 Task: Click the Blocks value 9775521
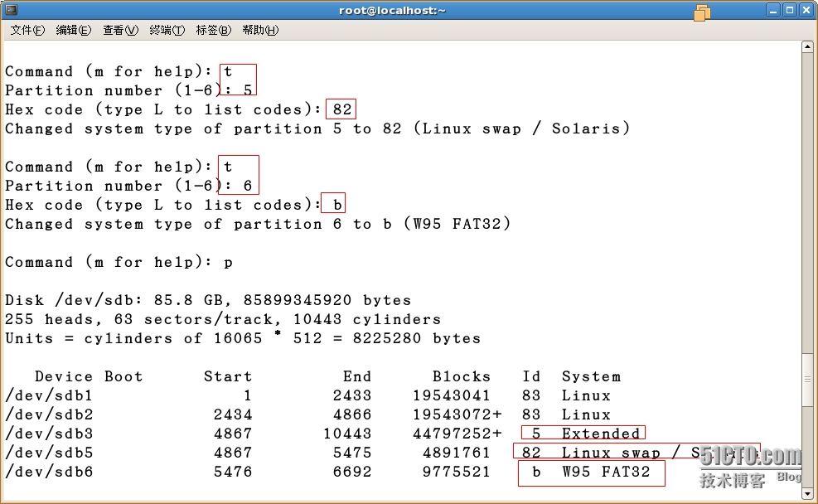(x=457, y=472)
